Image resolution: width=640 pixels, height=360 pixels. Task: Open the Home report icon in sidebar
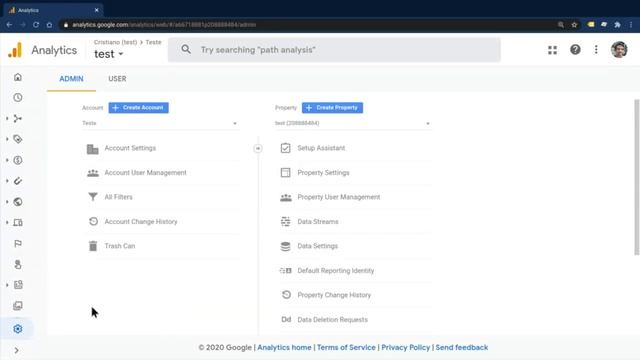point(18,77)
